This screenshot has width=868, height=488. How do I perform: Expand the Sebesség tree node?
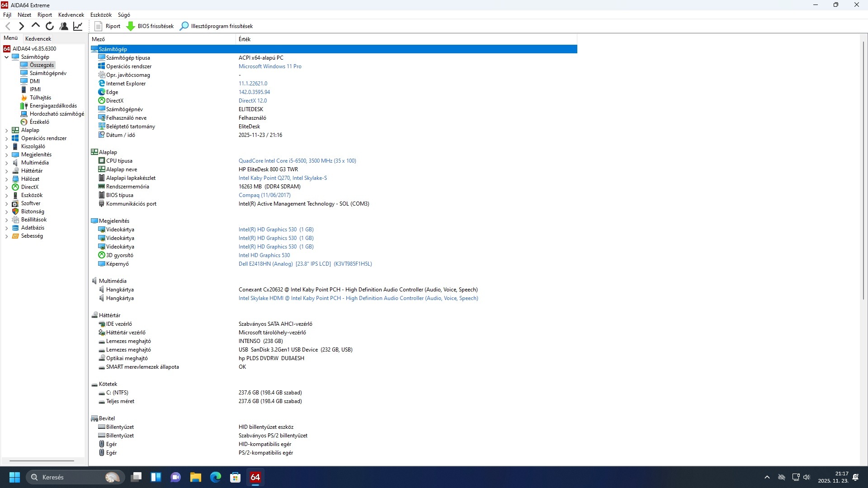click(x=6, y=236)
